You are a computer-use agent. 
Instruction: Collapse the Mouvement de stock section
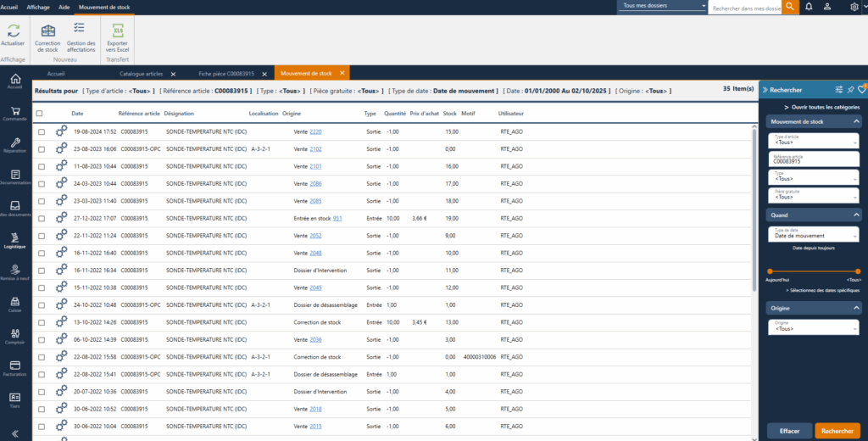[x=856, y=121]
